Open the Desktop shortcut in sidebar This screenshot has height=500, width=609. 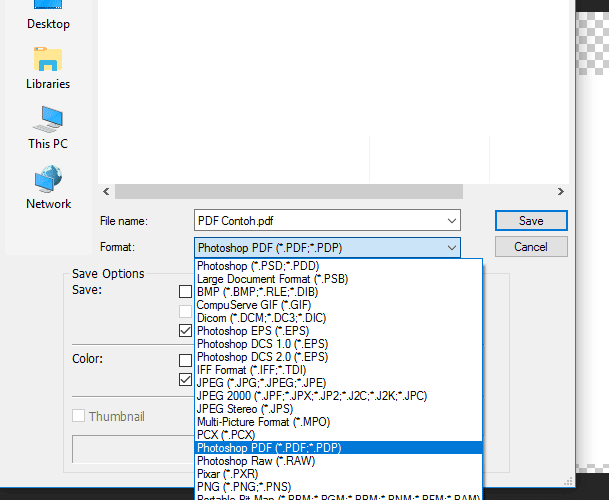click(48, 16)
